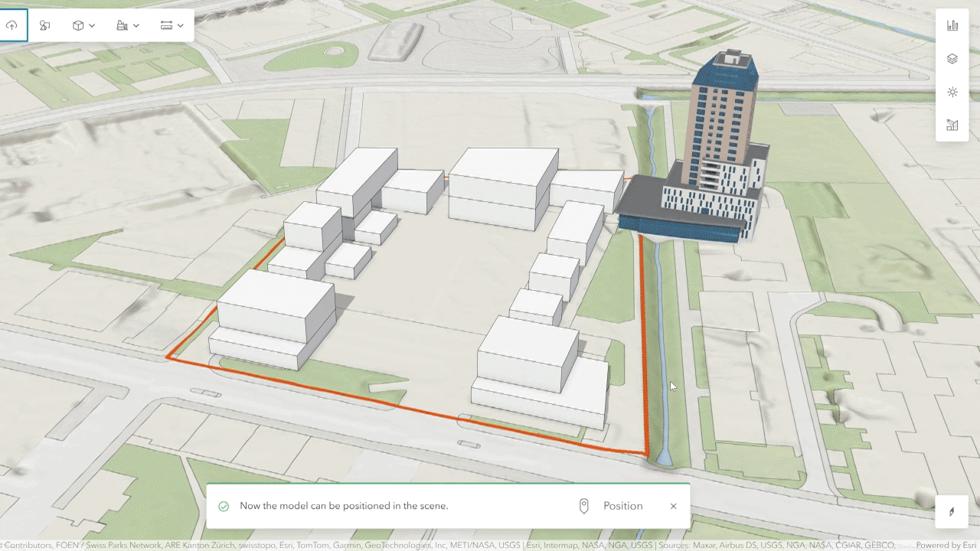Click the cloud upload model icon
The image size is (980, 551).
(11, 25)
